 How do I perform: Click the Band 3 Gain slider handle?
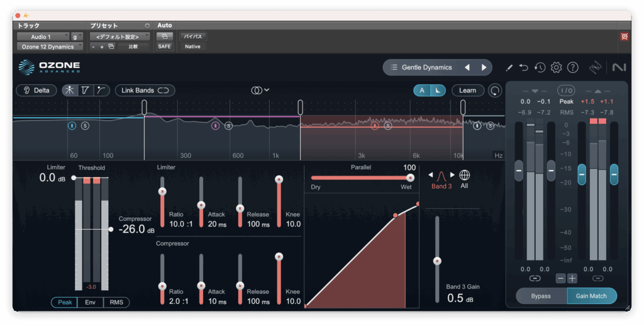coord(437,261)
